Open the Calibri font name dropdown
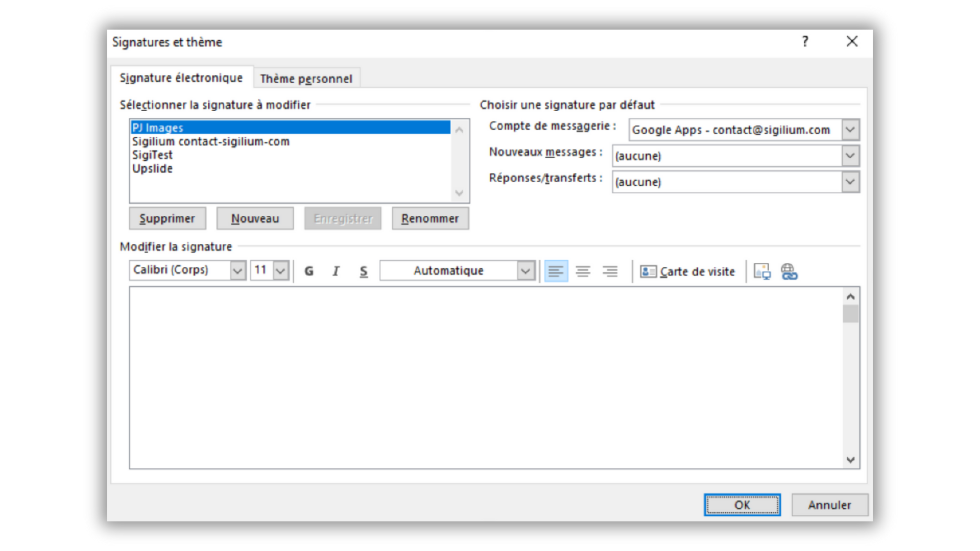980x551 pixels. coord(237,270)
